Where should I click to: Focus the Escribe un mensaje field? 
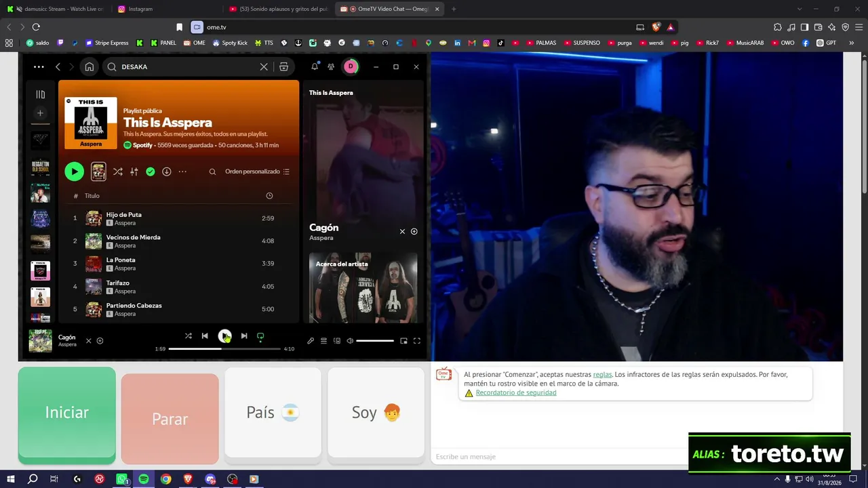point(559,457)
